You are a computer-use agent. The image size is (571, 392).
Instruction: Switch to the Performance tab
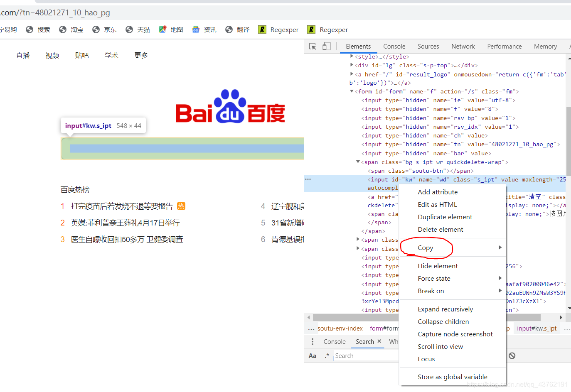[505, 47]
